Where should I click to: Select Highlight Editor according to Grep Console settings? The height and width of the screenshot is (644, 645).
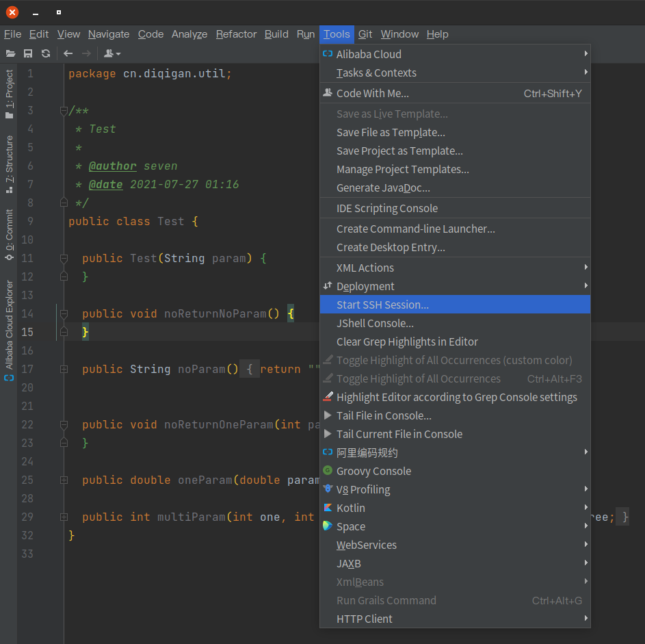(x=455, y=397)
